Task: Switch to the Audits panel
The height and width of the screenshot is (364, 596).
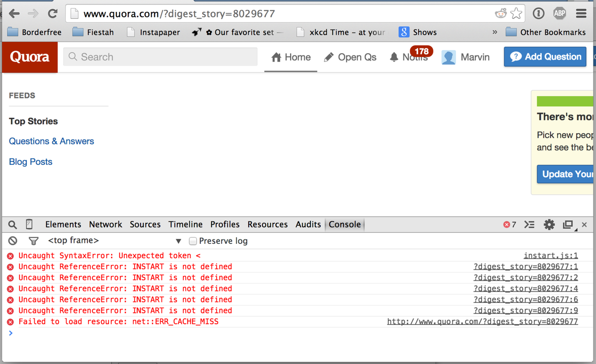Action: 308,224
